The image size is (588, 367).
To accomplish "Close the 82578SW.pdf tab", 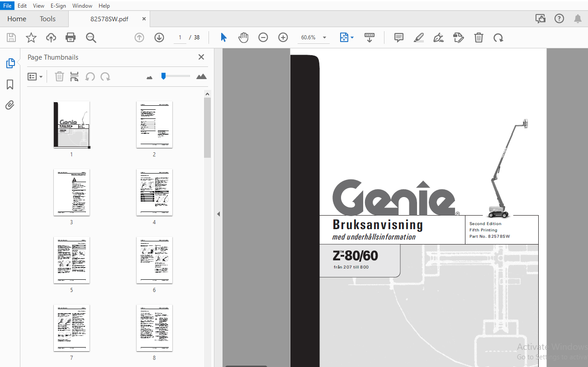I will (x=144, y=19).
